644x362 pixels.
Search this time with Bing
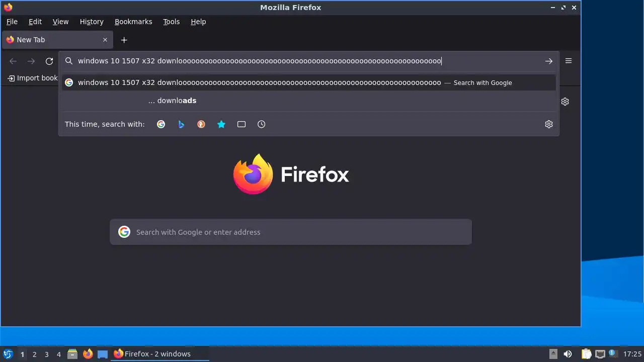[x=181, y=124]
